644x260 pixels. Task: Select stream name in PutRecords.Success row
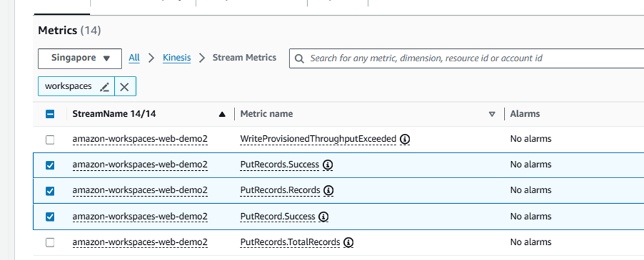tap(139, 165)
